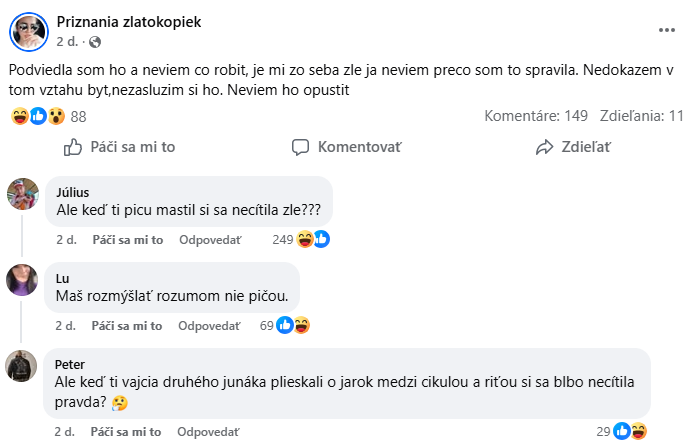The height and width of the screenshot is (448, 683).
Task: Open reaction icons on Peter's comment
Action: tap(630, 431)
